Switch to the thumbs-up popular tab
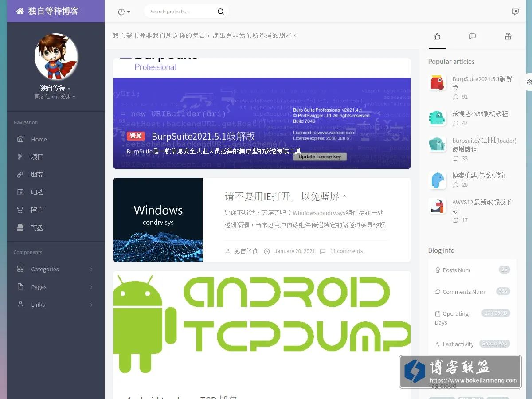 [x=437, y=36]
